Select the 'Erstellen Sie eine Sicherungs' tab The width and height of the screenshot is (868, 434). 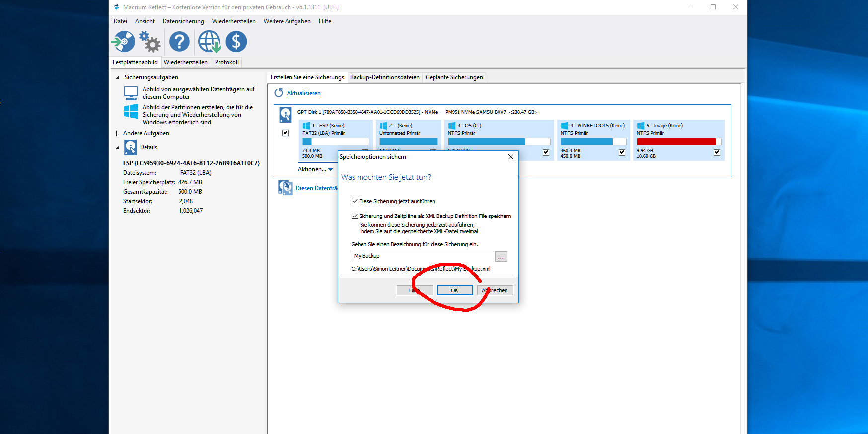tap(307, 77)
